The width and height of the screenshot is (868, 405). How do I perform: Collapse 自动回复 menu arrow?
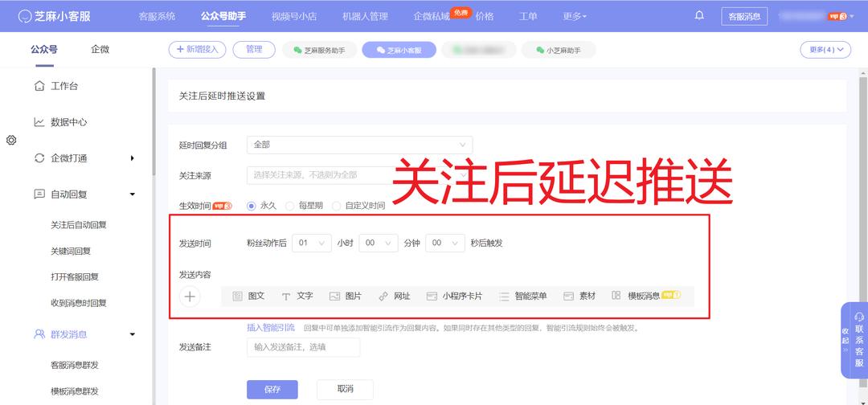(x=133, y=194)
